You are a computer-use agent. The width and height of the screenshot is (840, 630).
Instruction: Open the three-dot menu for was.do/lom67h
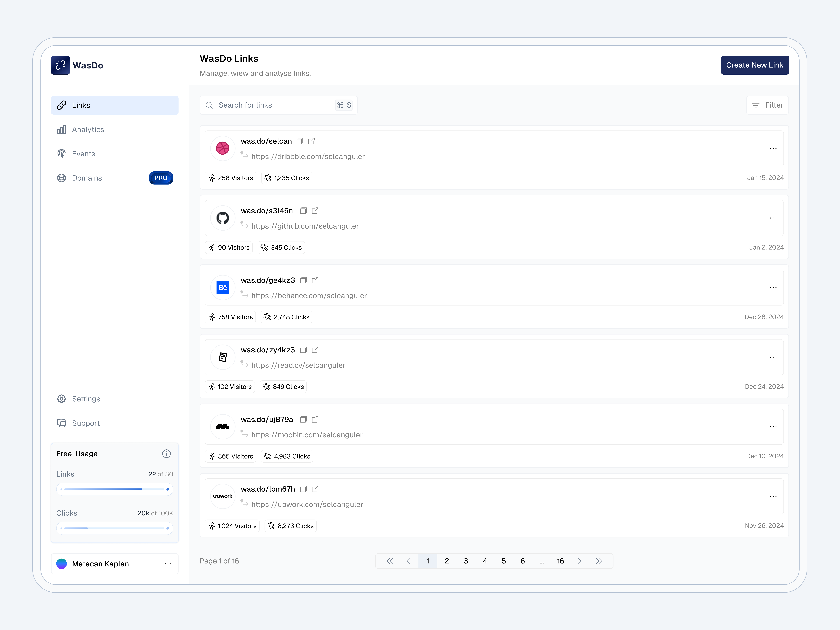click(773, 496)
